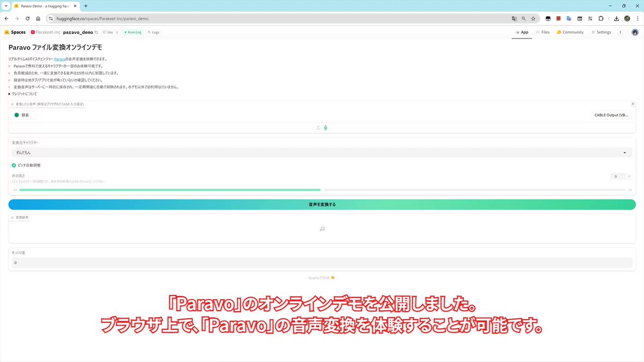Open the ずんだもん character dropdown
The height and width of the screenshot is (362, 644).
pyautogui.click(x=322, y=153)
